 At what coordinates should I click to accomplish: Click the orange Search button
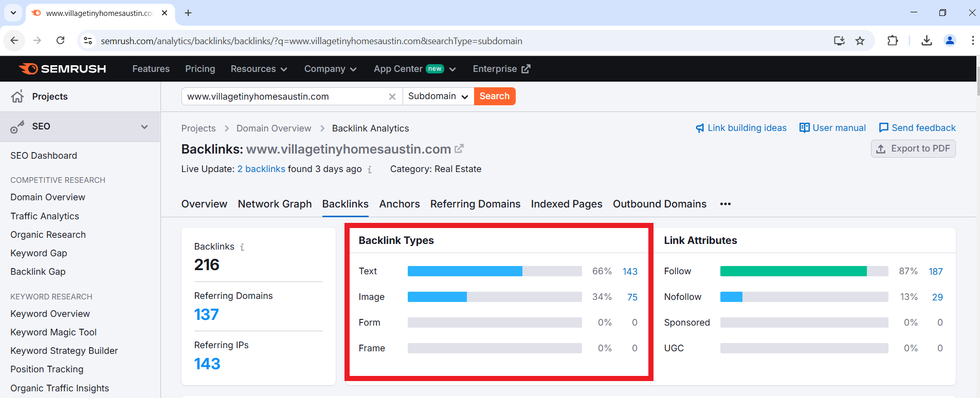[x=494, y=97]
